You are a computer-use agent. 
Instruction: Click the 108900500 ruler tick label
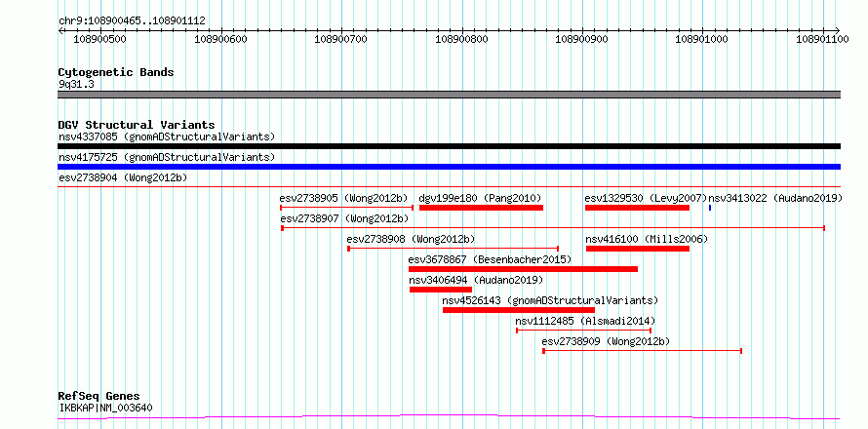tap(99, 39)
